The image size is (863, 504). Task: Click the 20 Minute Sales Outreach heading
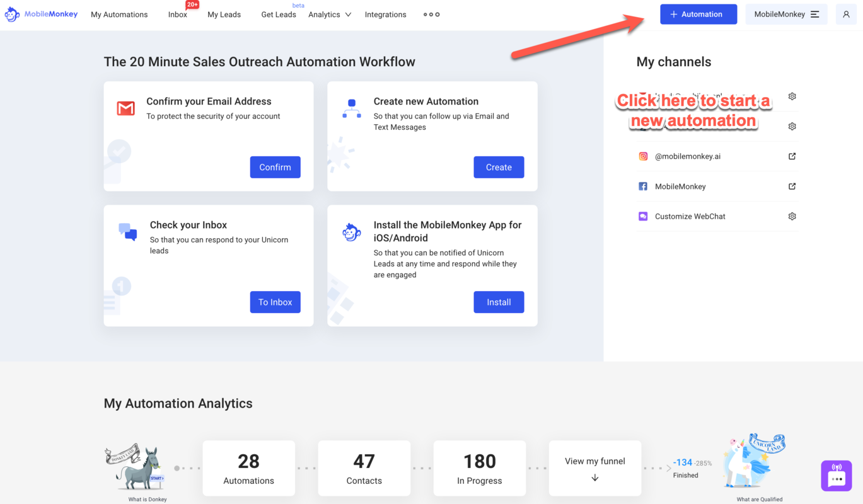coord(260,62)
